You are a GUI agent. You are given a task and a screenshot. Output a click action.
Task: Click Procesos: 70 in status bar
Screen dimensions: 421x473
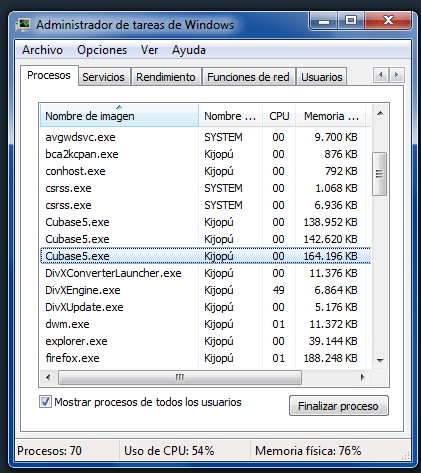49,451
